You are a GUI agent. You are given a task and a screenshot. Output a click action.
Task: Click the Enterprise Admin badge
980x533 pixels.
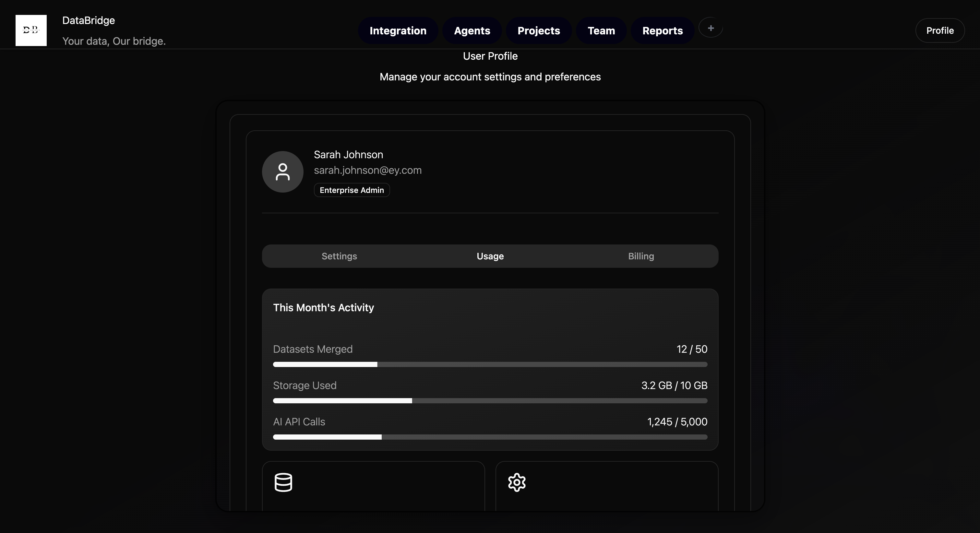click(x=351, y=190)
